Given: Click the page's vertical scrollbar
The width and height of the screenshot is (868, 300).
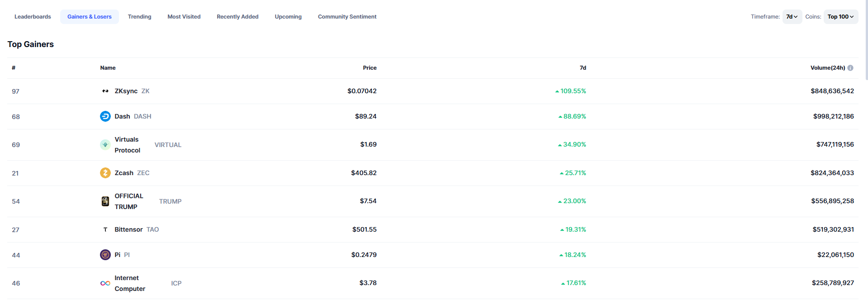Looking at the screenshot, I should click(866, 41).
